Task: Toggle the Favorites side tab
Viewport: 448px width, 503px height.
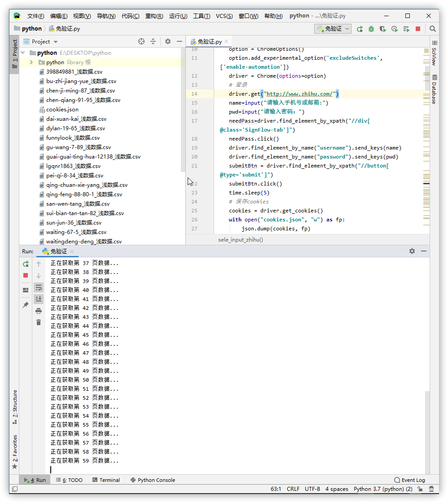Action: pyautogui.click(x=15, y=451)
